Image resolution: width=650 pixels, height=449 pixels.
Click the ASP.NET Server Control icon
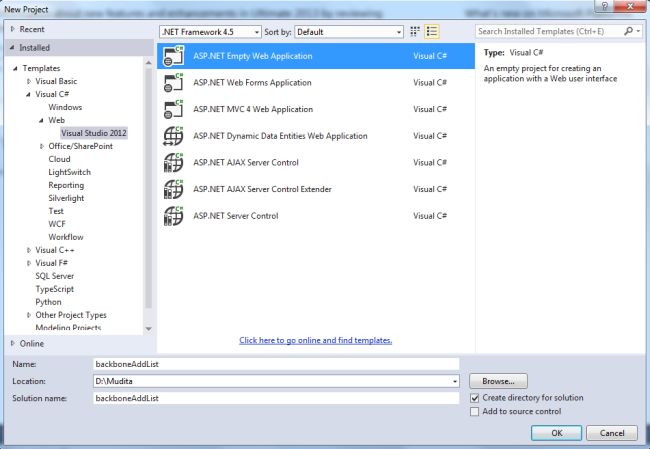[173, 216]
